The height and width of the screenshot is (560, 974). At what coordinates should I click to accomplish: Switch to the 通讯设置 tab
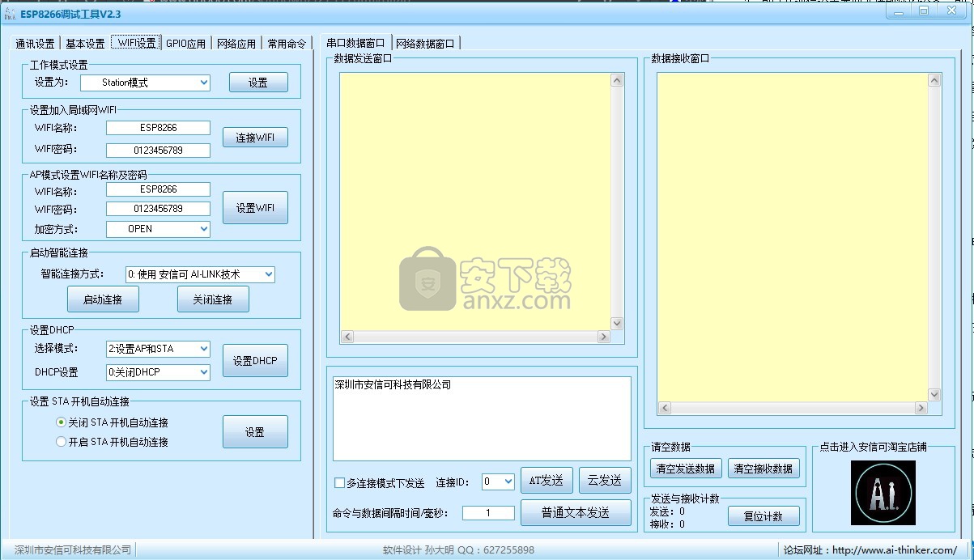(35, 44)
